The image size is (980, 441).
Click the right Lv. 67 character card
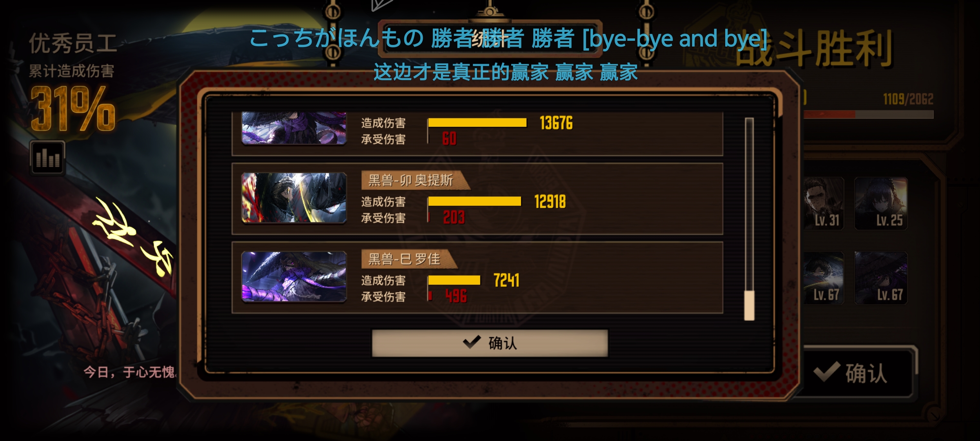[881, 278]
